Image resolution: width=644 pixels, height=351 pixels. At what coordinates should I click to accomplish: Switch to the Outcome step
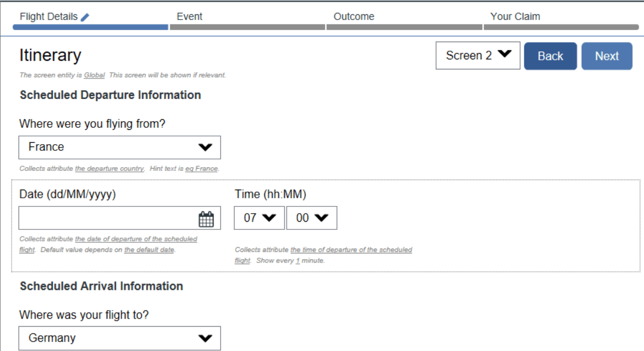[354, 16]
